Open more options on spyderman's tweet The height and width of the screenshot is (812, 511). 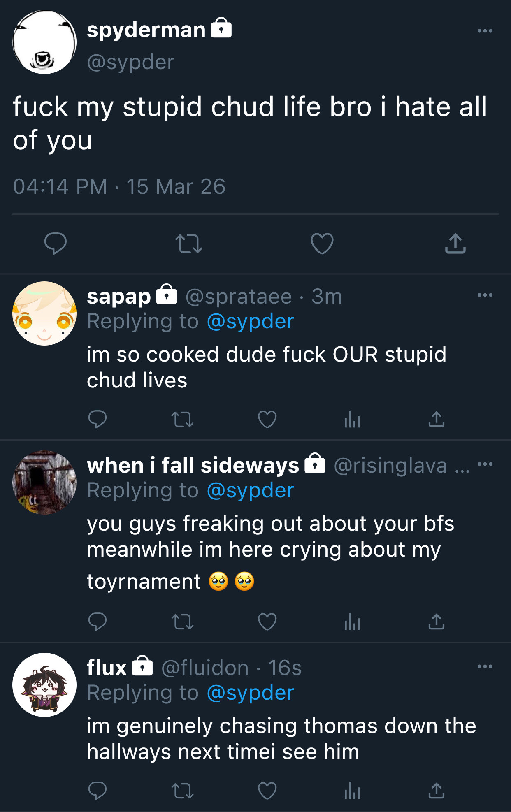coord(485,31)
